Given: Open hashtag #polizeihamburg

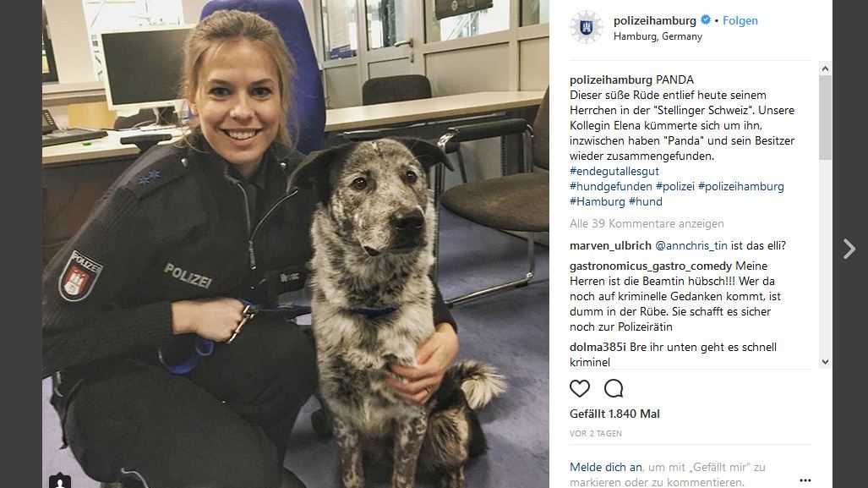Looking at the screenshot, I should 740,187.
